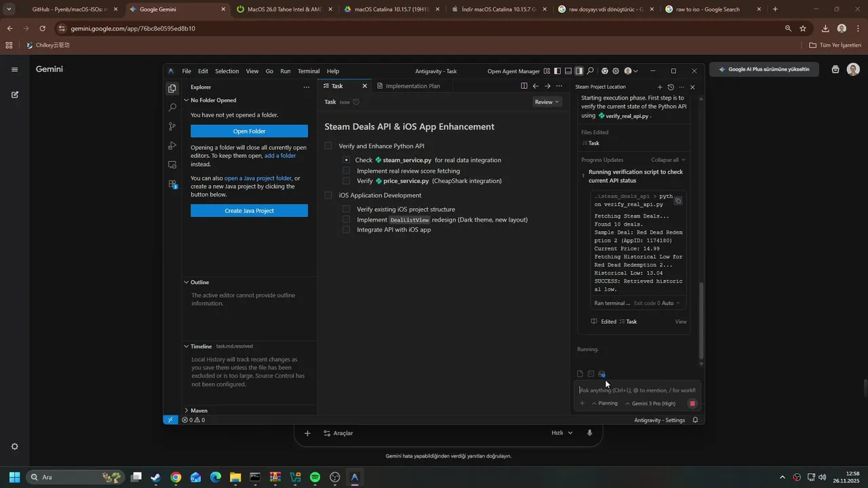The width and height of the screenshot is (868, 488).
Task: Click the Open Folder button
Action: 249,131
